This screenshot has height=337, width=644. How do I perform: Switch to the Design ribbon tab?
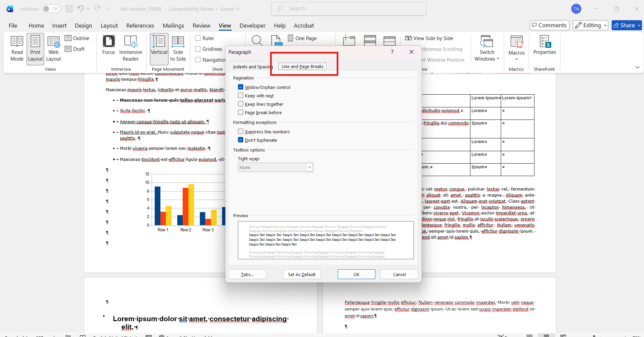[84, 26]
